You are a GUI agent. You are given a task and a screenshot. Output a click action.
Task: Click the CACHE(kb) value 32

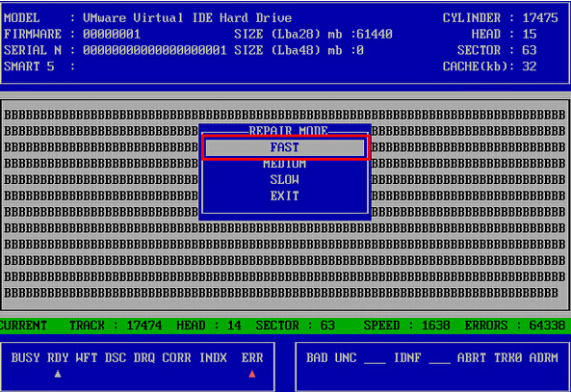click(x=530, y=66)
